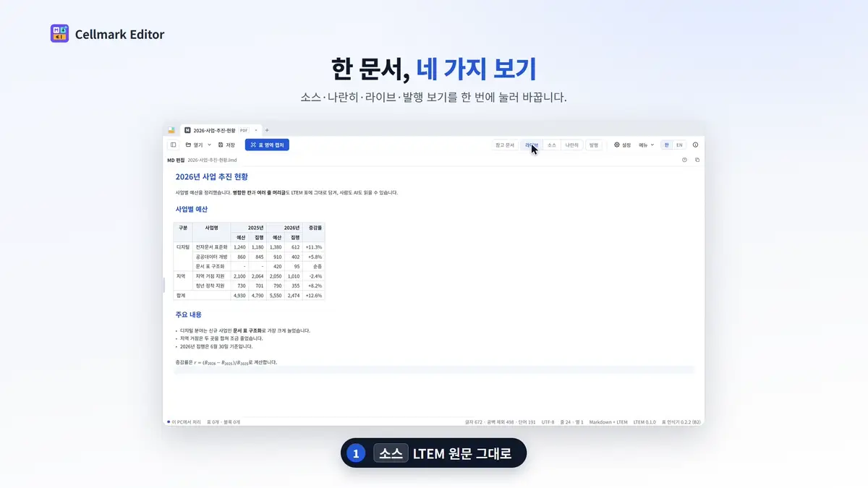Click the 공공데이터 개방 table cell
Screen dimensions: 868x488
tap(212, 257)
